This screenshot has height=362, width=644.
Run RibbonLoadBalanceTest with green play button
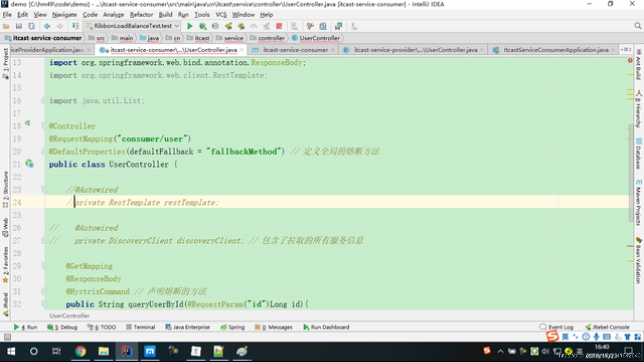(x=190, y=26)
